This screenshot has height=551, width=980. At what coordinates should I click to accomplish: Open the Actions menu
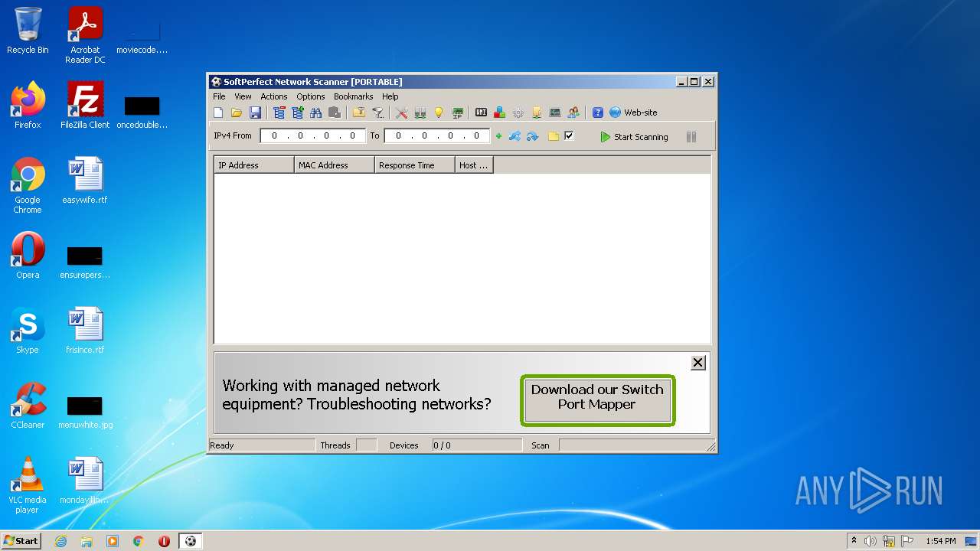coord(273,96)
